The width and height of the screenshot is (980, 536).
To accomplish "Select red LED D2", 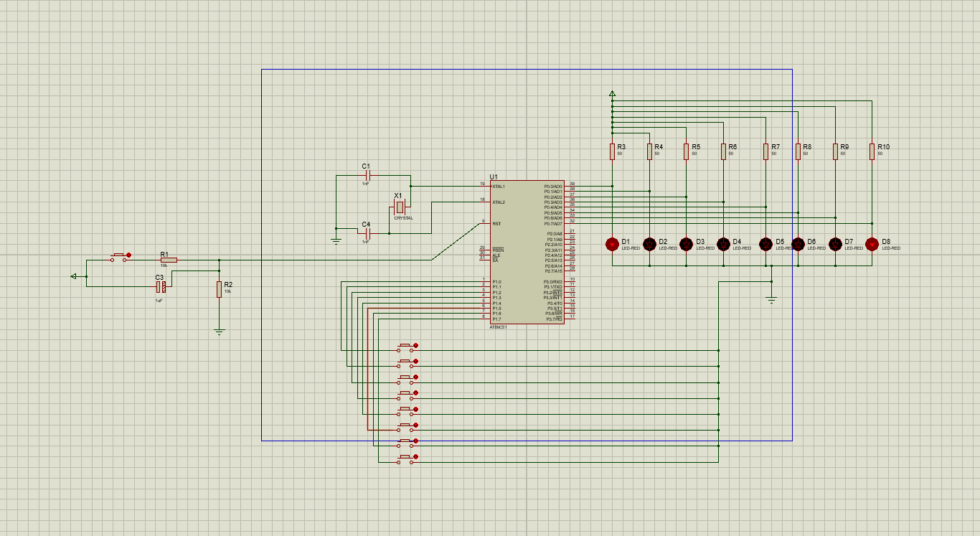I will tap(649, 244).
